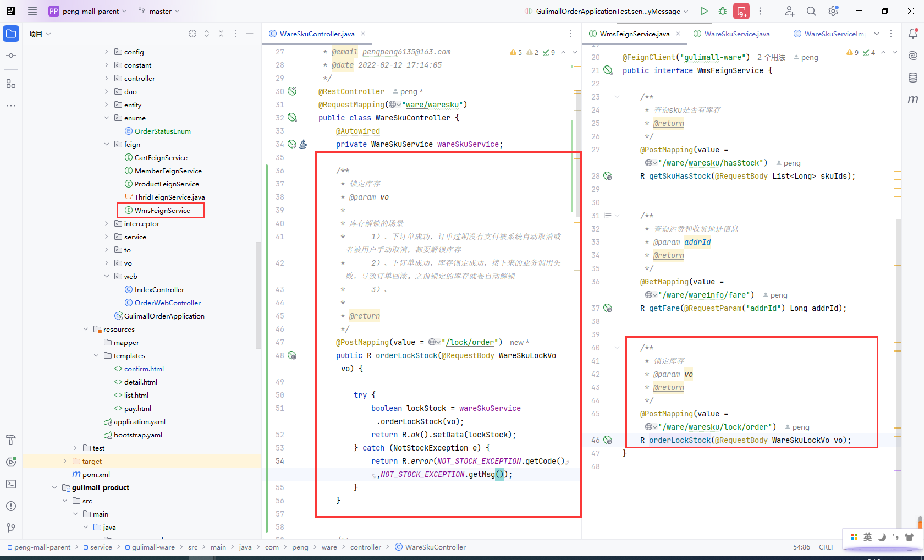
Task: Start debugging with the bug icon
Action: coord(723,11)
